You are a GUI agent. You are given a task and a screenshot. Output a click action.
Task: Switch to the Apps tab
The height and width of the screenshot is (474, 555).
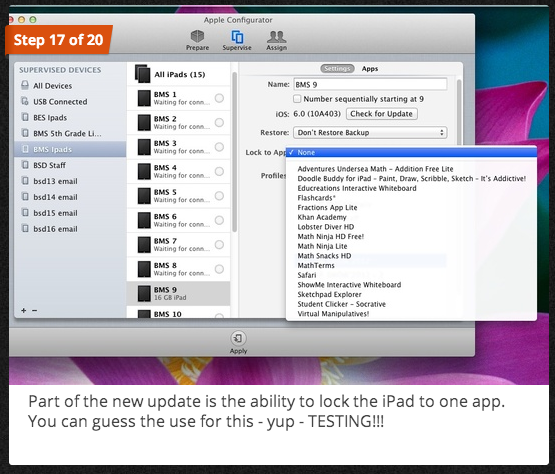370,69
